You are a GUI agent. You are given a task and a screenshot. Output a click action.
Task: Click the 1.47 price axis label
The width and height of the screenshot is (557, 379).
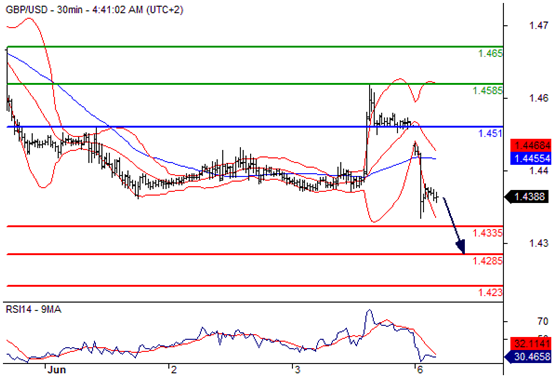coord(539,26)
